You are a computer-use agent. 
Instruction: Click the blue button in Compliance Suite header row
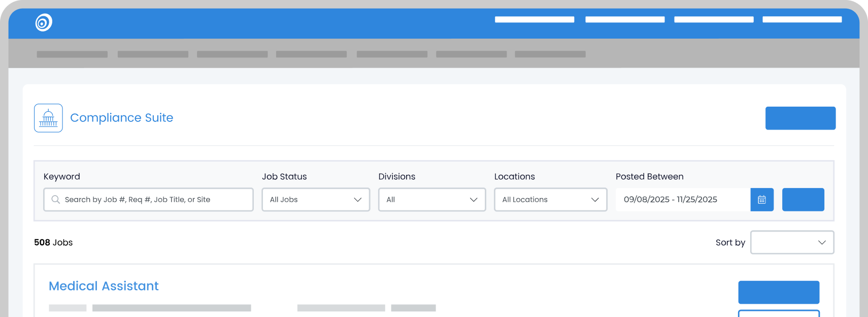pos(800,118)
